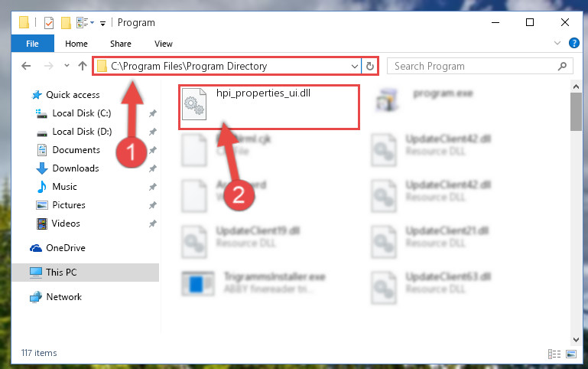Viewport: 588px width, 369px height.
Task: Expand the address bar history dropdown
Action: pyautogui.click(x=354, y=67)
